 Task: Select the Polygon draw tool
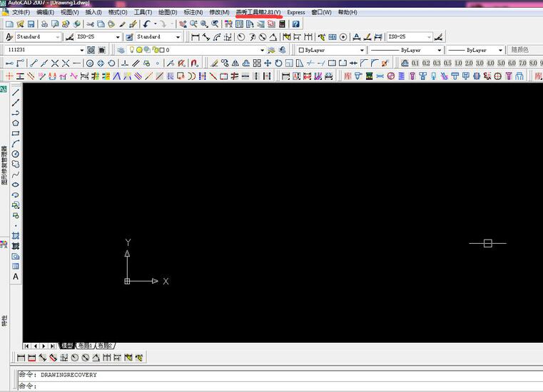point(16,123)
